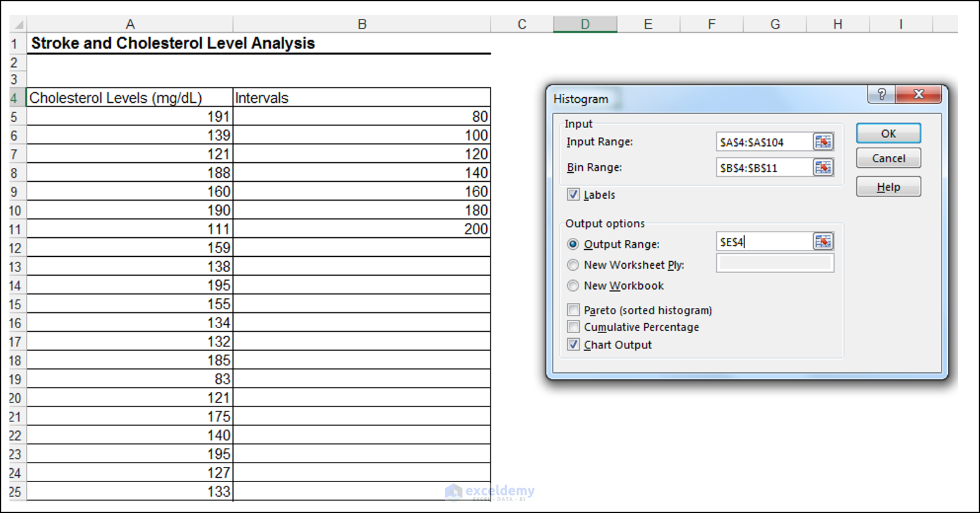Click the title cell 'Stroke and Cholesterol Level Analysis'
980x513 pixels.
pos(173,44)
